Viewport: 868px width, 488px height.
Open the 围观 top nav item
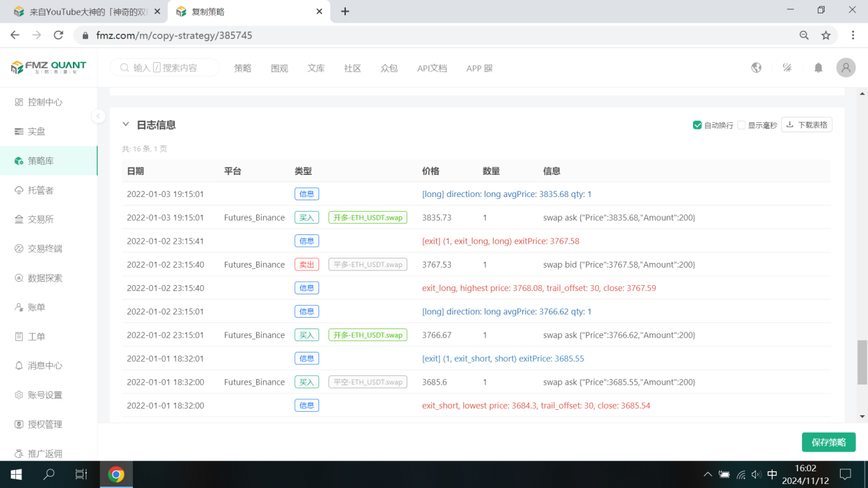[x=279, y=68]
